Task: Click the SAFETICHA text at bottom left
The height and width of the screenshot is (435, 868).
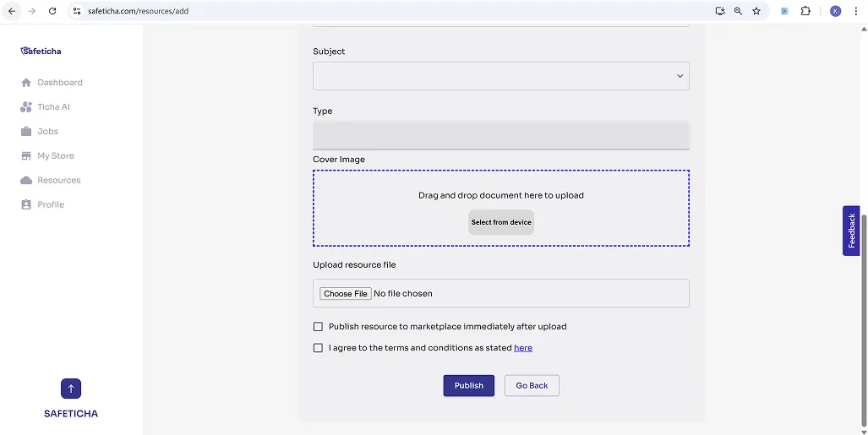Action: pyautogui.click(x=71, y=413)
